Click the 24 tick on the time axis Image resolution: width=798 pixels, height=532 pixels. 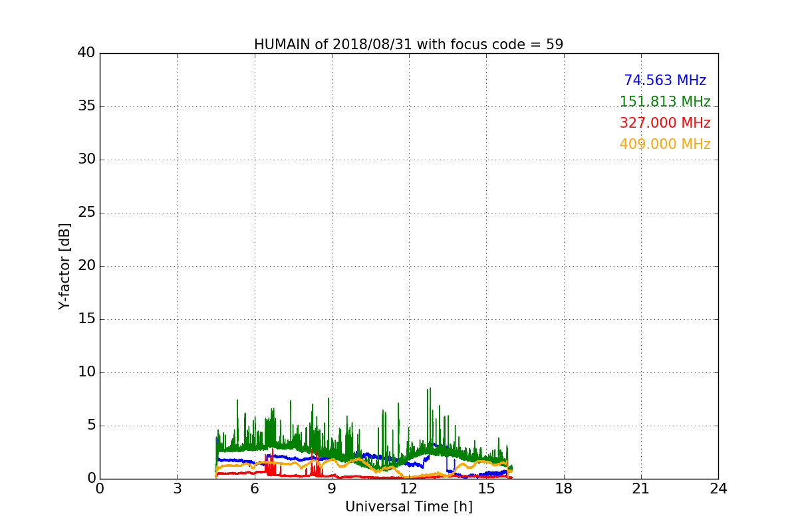click(x=718, y=489)
